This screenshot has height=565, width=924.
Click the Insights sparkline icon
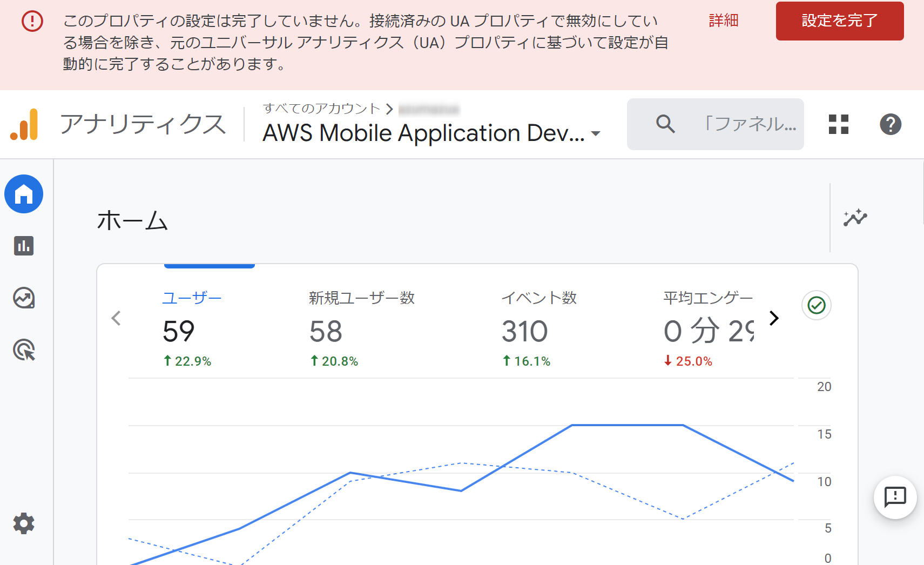pos(855,218)
